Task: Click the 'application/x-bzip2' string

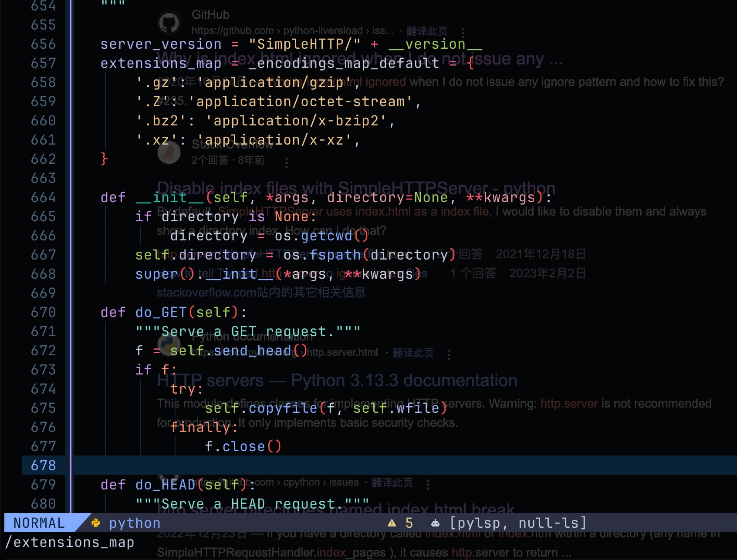Action: 296,121
